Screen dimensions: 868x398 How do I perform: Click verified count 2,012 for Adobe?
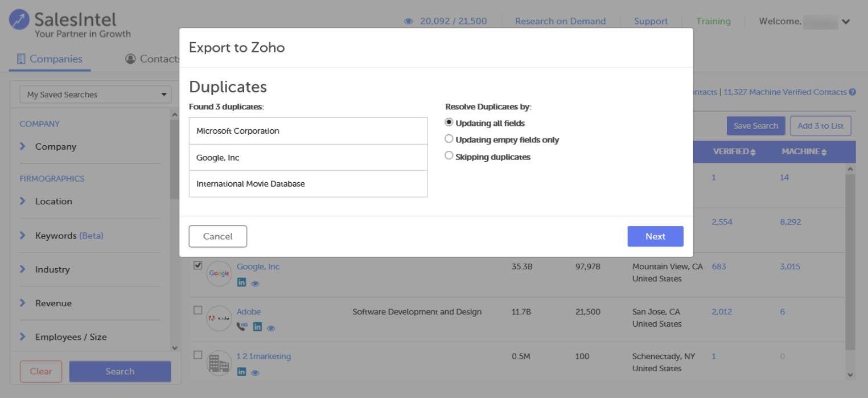coord(722,311)
